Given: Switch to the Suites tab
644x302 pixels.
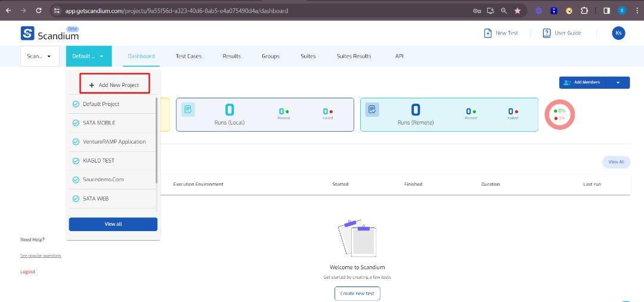Looking at the screenshot, I should click(x=308, y=56).
